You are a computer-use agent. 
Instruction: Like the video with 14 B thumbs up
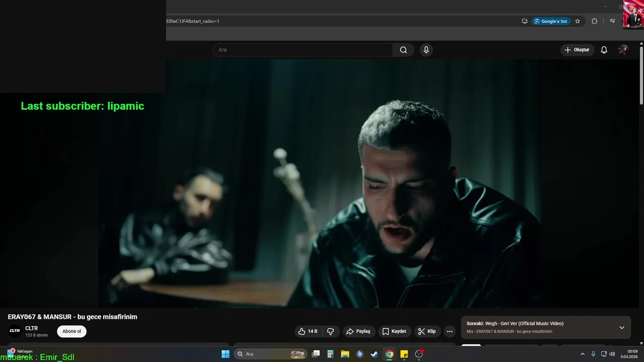coord(308,331)
